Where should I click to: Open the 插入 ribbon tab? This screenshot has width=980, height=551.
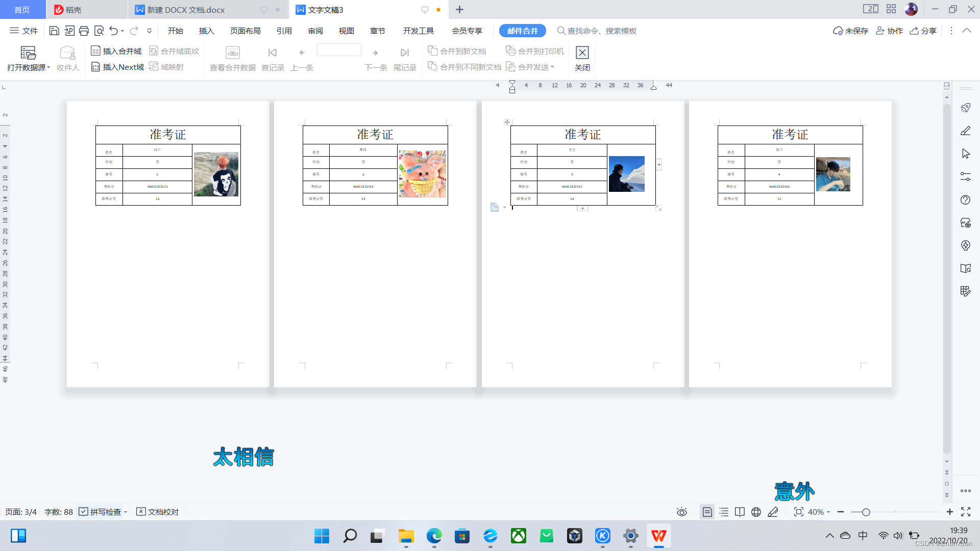pos(206,31)
